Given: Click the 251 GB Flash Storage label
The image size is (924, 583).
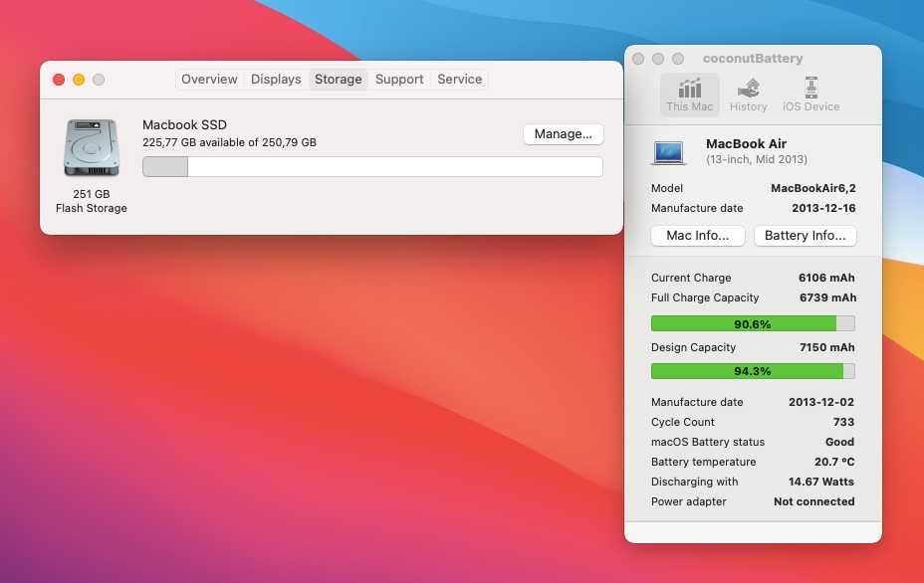Looking at the screenshot, I should (x=92, y=201).
